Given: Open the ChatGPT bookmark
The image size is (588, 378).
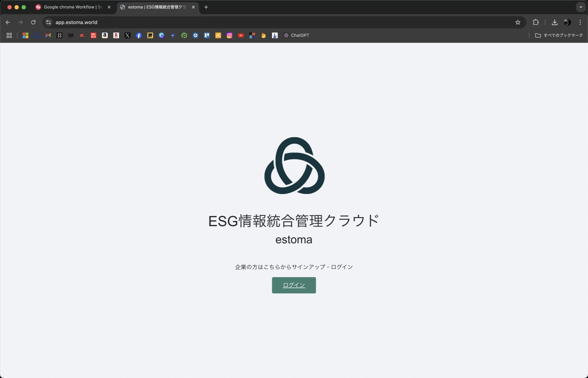Looking at the screenshot, I should pyautogui.click(x=296, y=35).
